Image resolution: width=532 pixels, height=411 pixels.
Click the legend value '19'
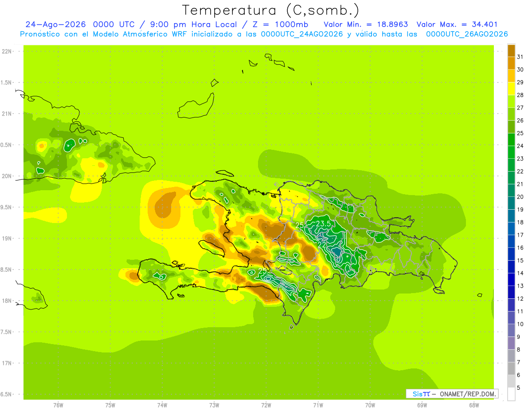coord(520,209)
